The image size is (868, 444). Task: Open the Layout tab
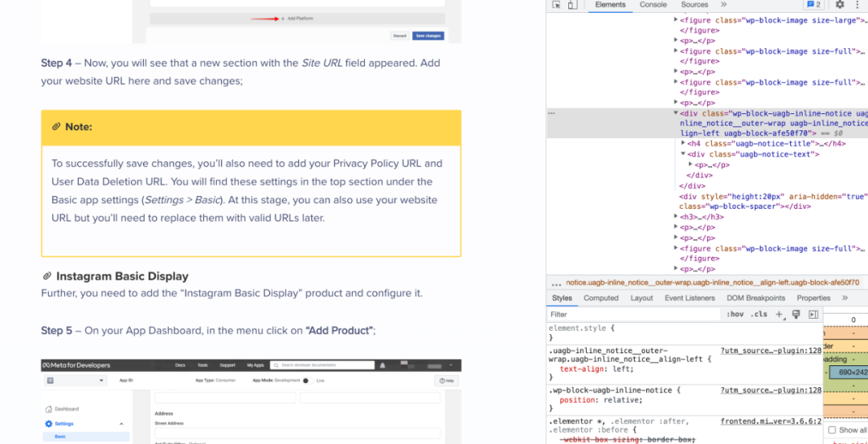(641, 298)
